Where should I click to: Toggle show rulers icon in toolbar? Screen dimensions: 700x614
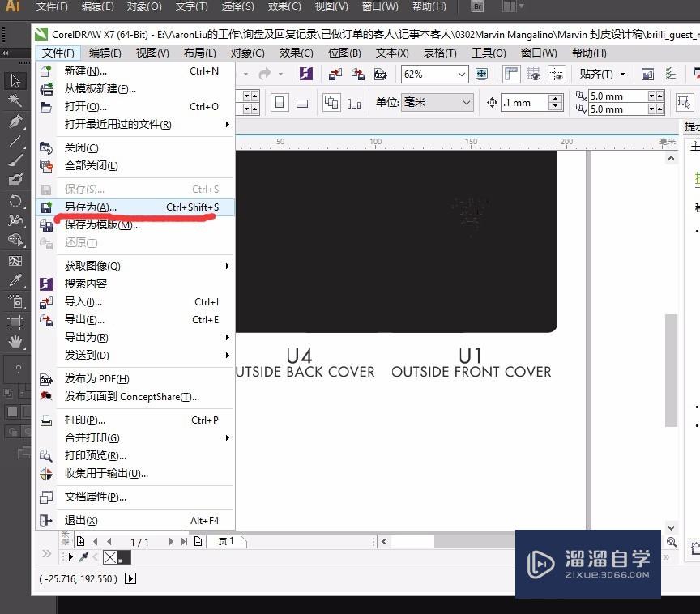(511, 74)
